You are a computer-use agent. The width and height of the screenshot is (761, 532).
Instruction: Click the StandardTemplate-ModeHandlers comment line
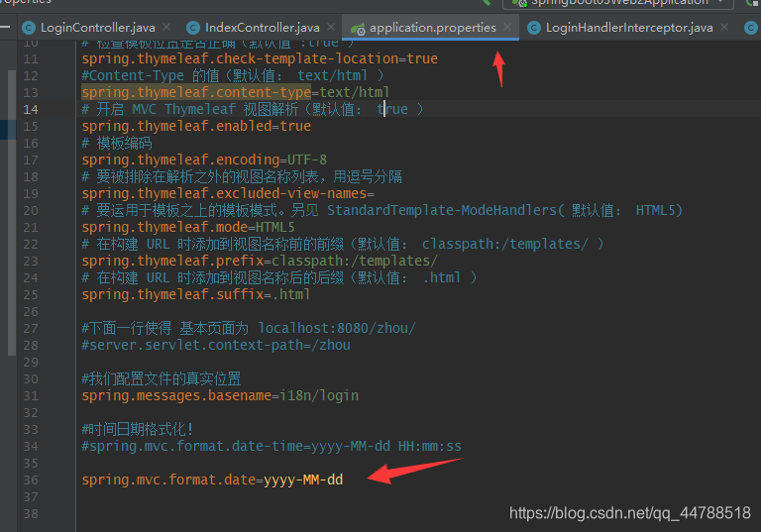[x=381, y=210]
